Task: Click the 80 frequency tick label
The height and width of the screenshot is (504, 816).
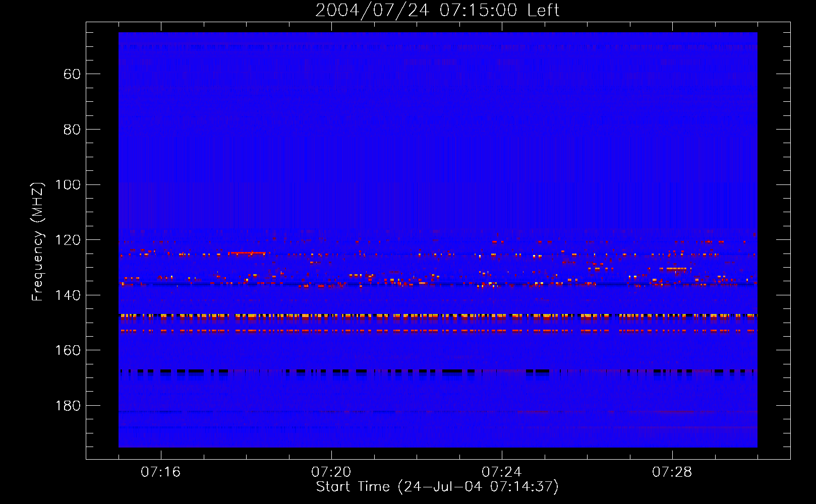Action: (x=72, y=130)
